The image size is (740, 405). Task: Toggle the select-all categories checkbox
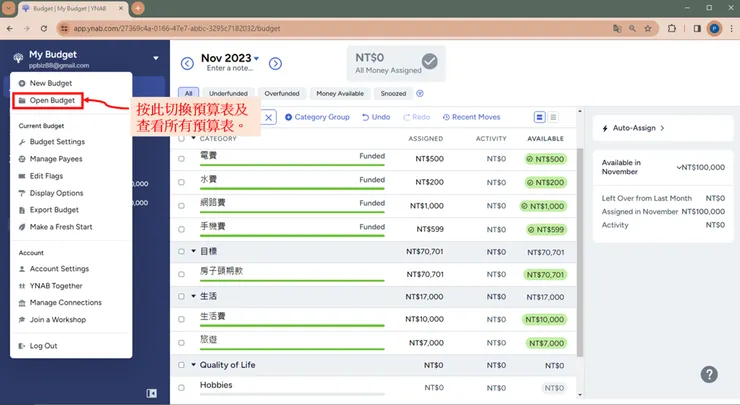[181, 139]
